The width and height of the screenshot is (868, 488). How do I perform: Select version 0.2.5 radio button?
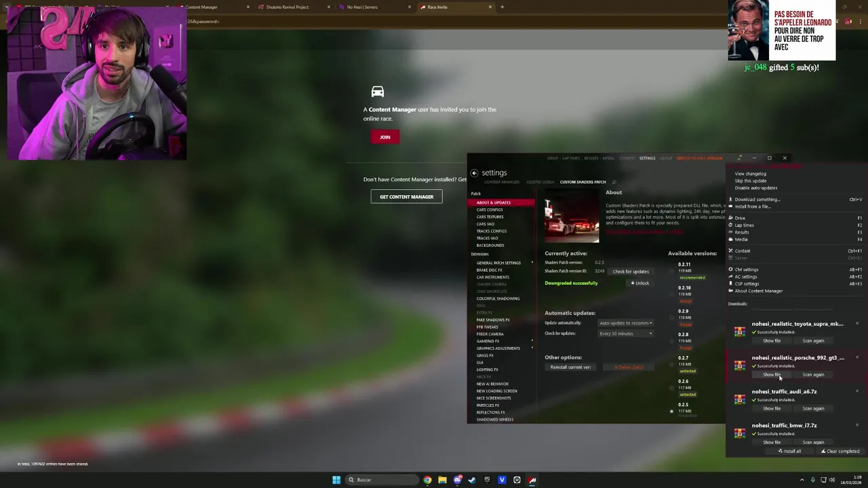(672, 411)
